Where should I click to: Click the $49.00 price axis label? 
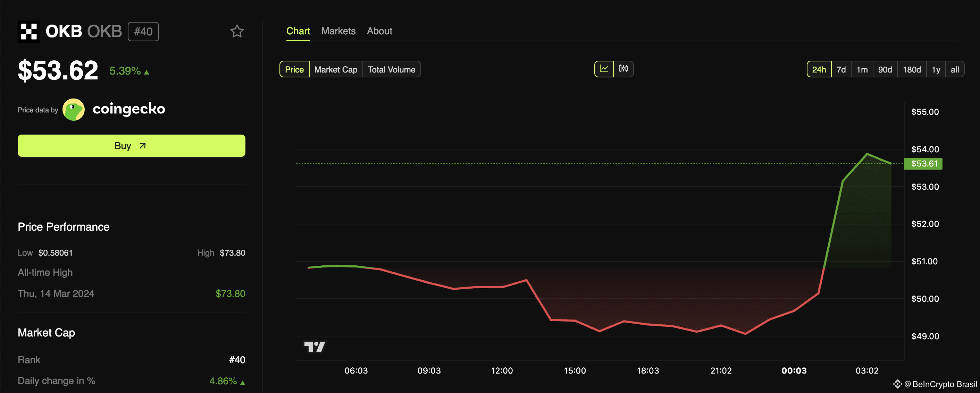(x=925, y=336)
